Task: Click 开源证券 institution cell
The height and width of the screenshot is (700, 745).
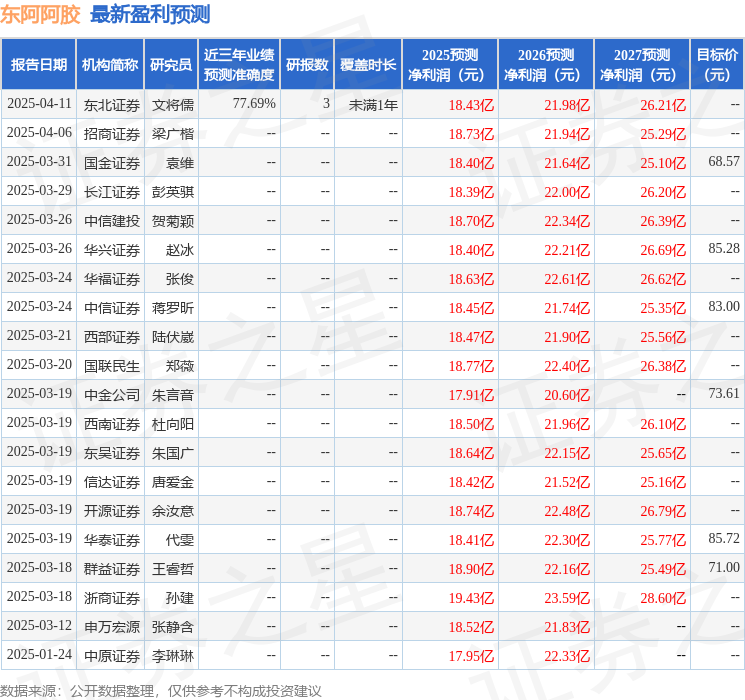Action: coord(112,511)
